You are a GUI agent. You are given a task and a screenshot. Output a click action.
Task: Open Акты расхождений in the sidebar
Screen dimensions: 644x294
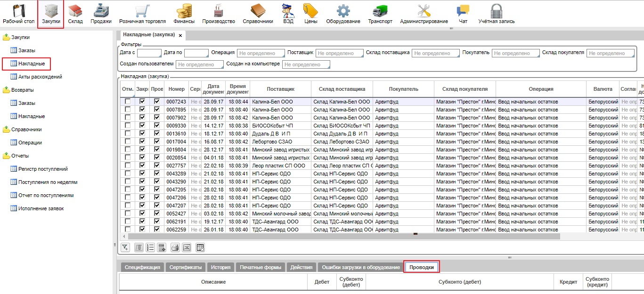coord(40,77)
